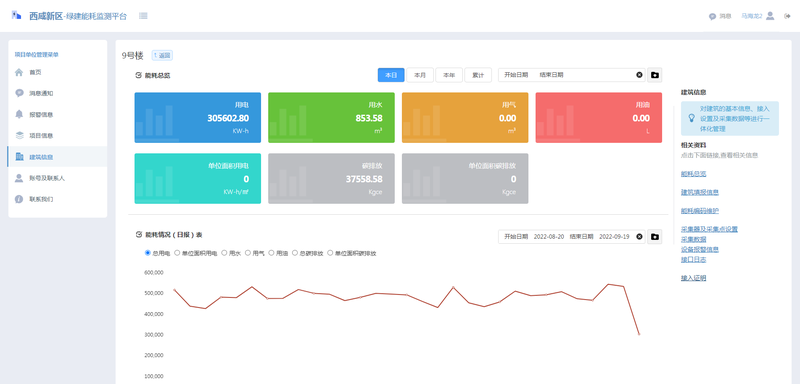Select the 用水 radio option
This screenshot has height=384, width=800.
[224, 252]
